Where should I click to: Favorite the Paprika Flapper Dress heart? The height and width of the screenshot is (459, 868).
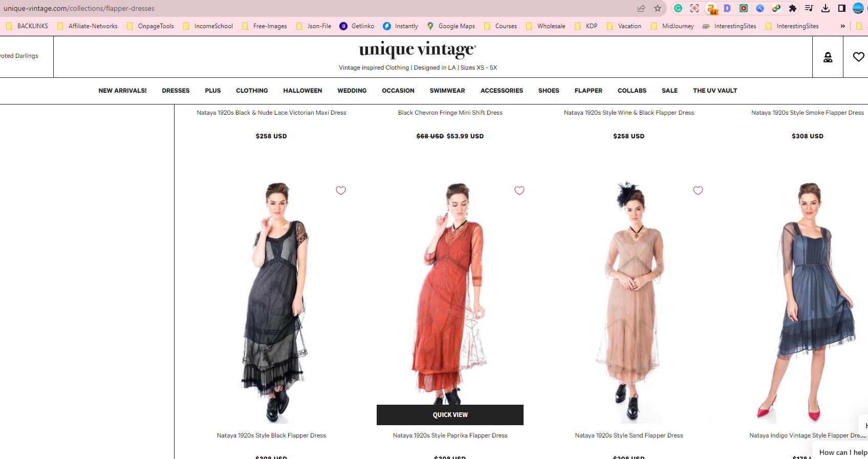pos(519,191)
